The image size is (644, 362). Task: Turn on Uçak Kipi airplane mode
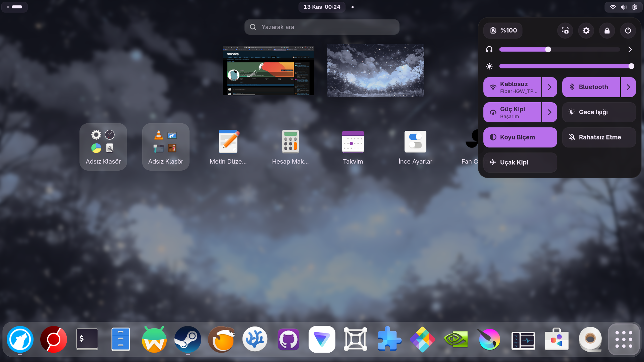coord(520,163)
